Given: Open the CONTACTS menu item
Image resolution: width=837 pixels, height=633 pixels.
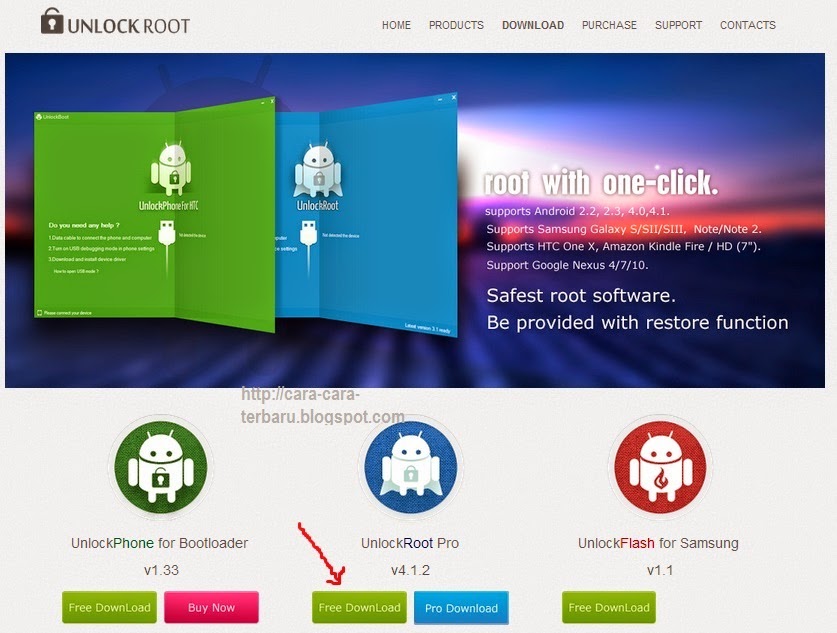Looking at the screenshot, I should point(747,25).
